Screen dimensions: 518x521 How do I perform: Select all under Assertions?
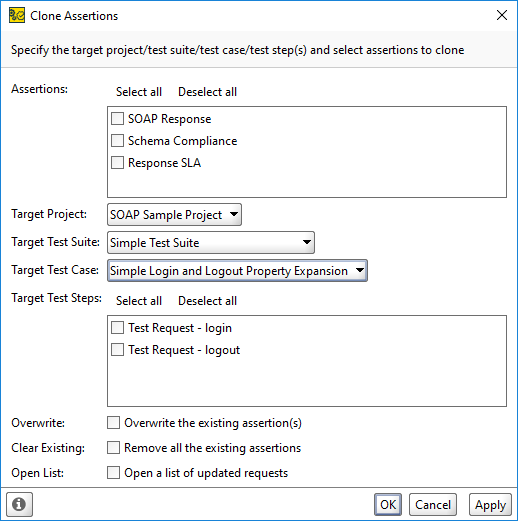(x=139, y=92)
